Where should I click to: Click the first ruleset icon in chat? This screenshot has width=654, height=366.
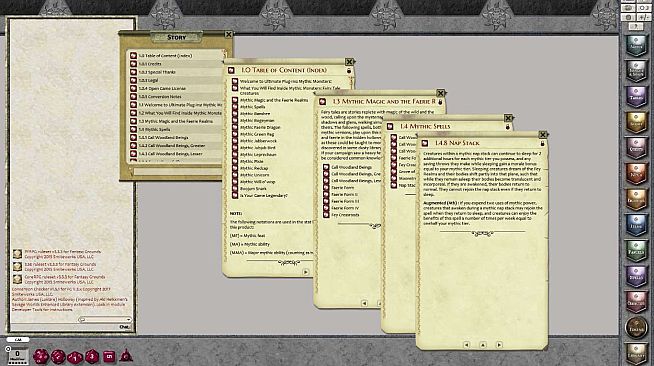tap(17, 254)
